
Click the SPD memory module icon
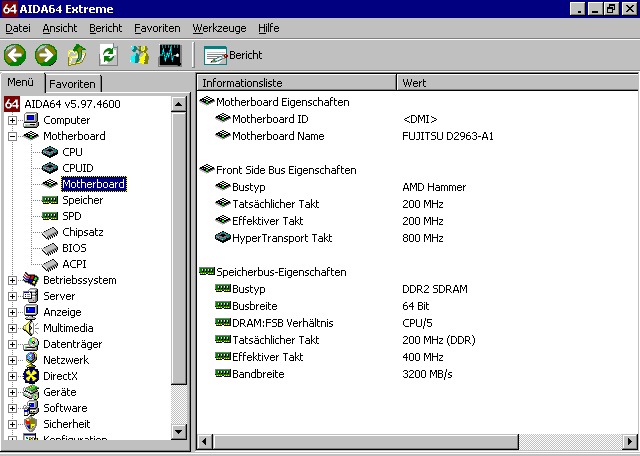point(50,216)
